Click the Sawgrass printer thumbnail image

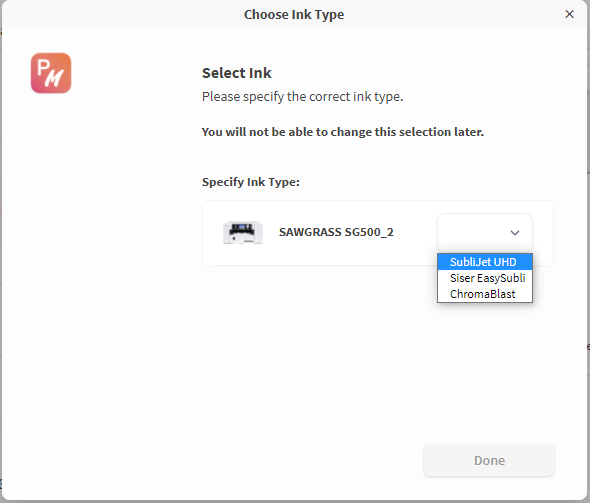243,233
